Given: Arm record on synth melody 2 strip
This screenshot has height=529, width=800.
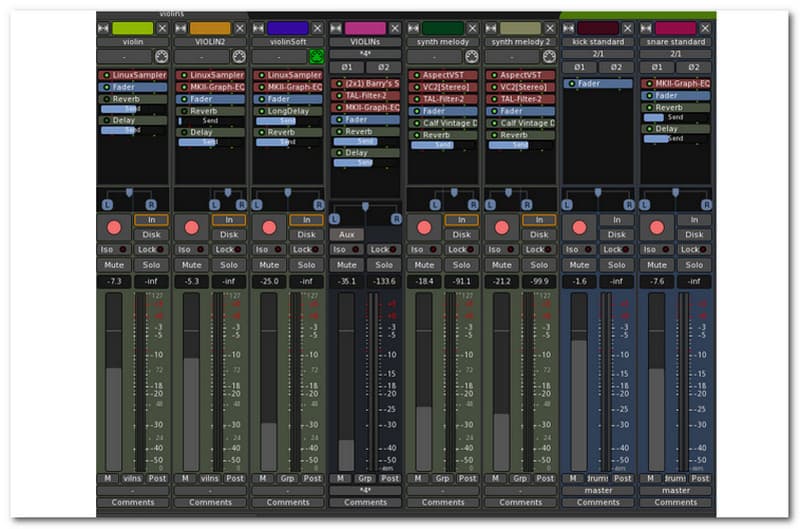Looking at the screenshot, I should (502, 228).
